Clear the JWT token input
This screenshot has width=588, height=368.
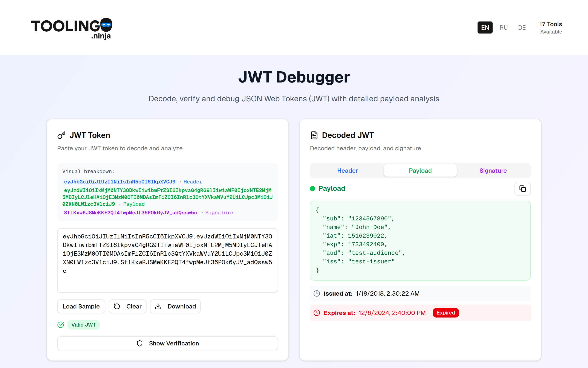(128, 306)
